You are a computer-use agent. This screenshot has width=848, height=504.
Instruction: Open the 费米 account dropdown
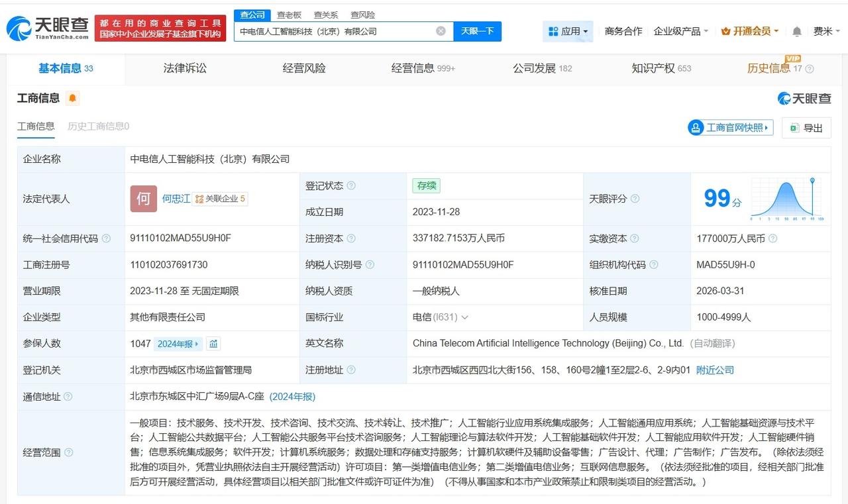[827, 31]
